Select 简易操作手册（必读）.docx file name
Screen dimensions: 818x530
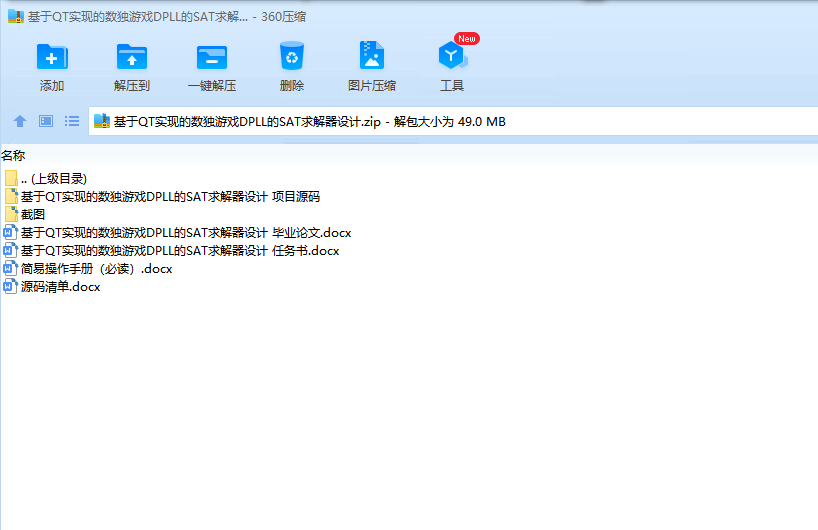(97, 269)
